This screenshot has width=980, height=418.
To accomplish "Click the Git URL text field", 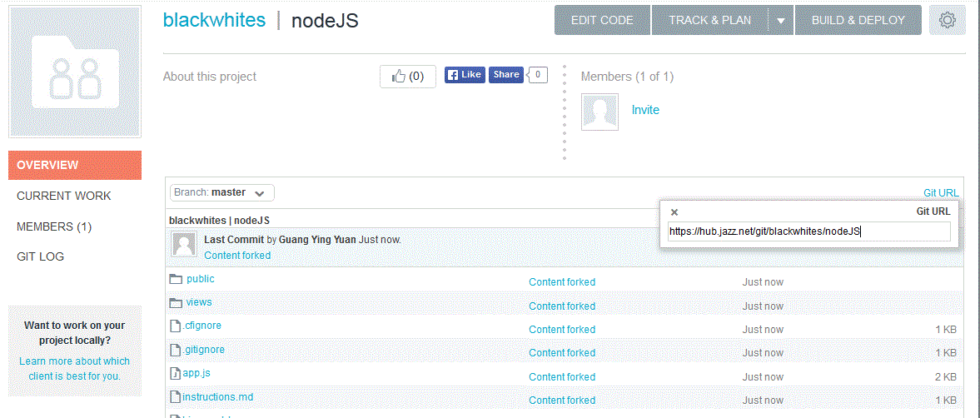I will [808, 231].
